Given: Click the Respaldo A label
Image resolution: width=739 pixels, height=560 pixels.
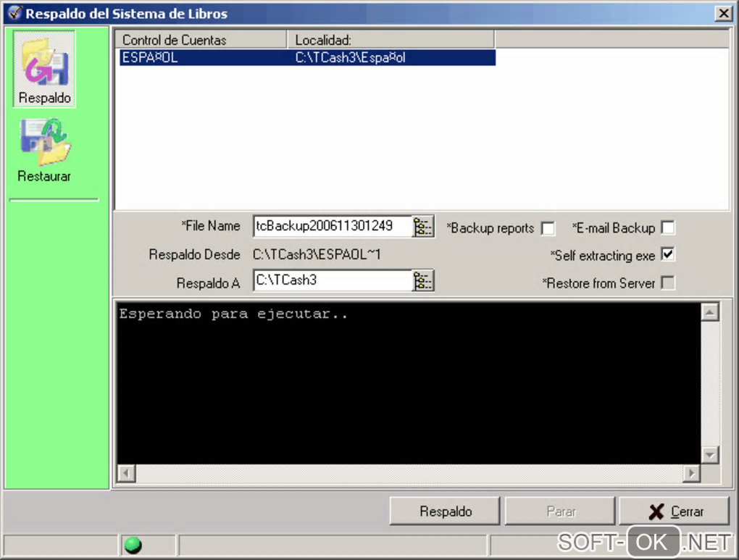Looking at the screenshot, I should 209,283.
